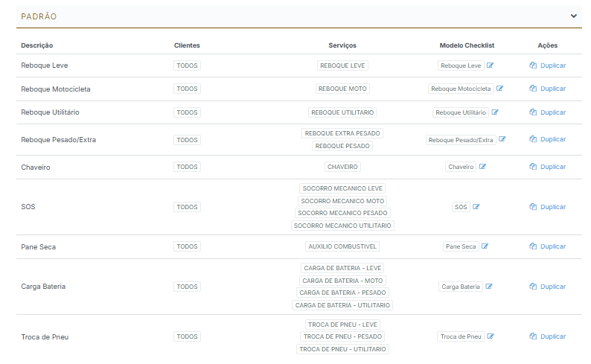Click Duplicar for SOS row
The height and width of the screenshot is (364, 591).
pyautogui.click(x=548, y=207)
